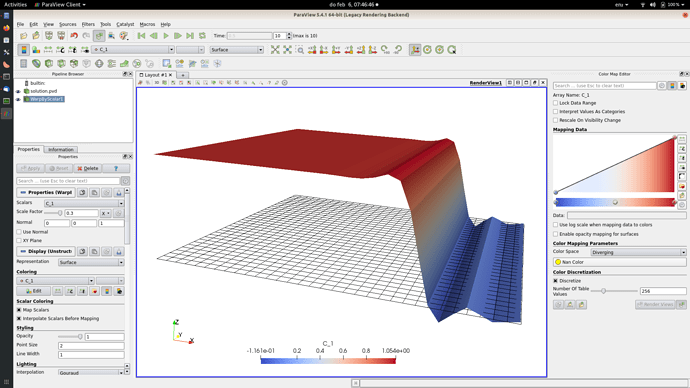
Task: Click the Nan Color button
Action: 619,262
